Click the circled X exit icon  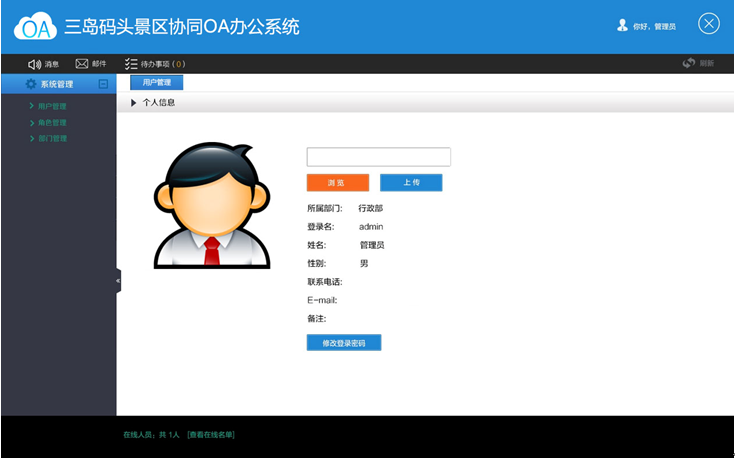tap(708, 25)
